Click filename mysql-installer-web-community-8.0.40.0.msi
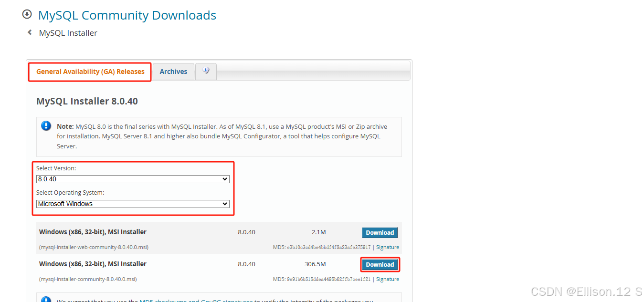 pyautogui.click(x=94, y=247)
